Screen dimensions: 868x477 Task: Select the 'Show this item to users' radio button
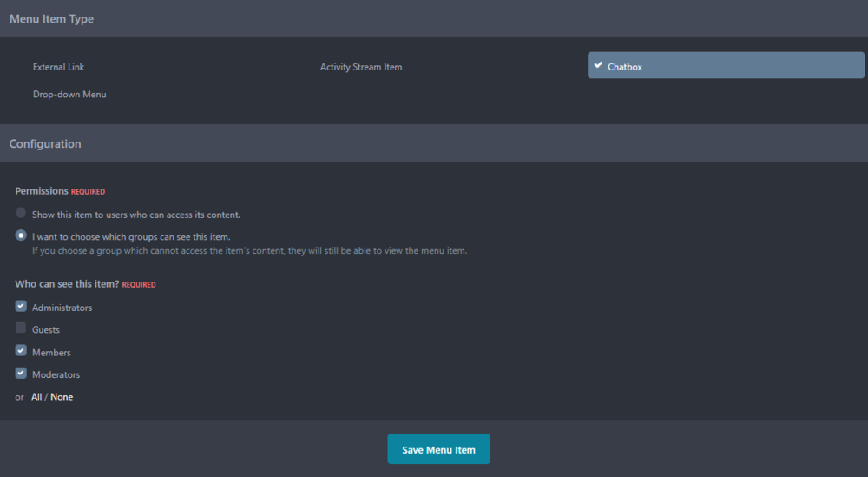tap(21, 213)
